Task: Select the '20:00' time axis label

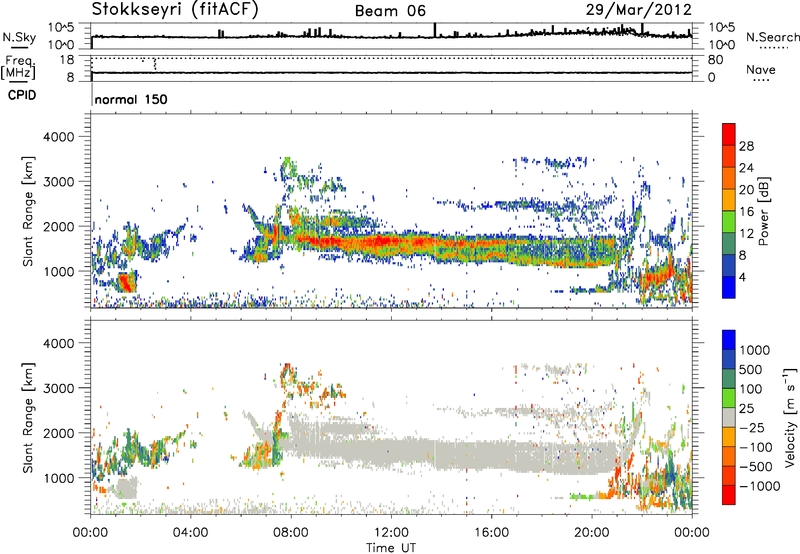Action: pos(592,533)
